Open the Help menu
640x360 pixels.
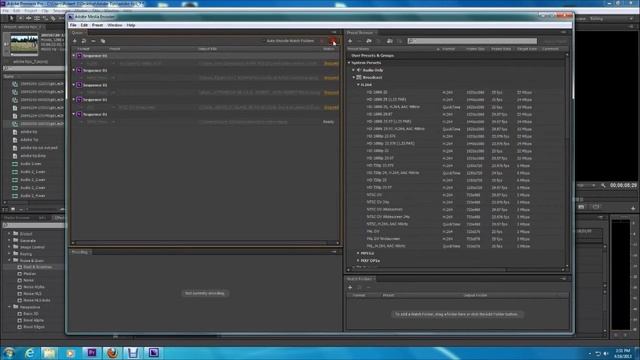pos(131,25)
